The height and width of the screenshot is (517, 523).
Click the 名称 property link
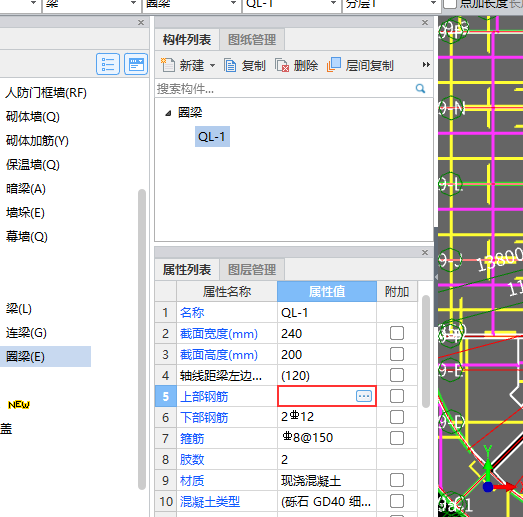pos(192,313)
